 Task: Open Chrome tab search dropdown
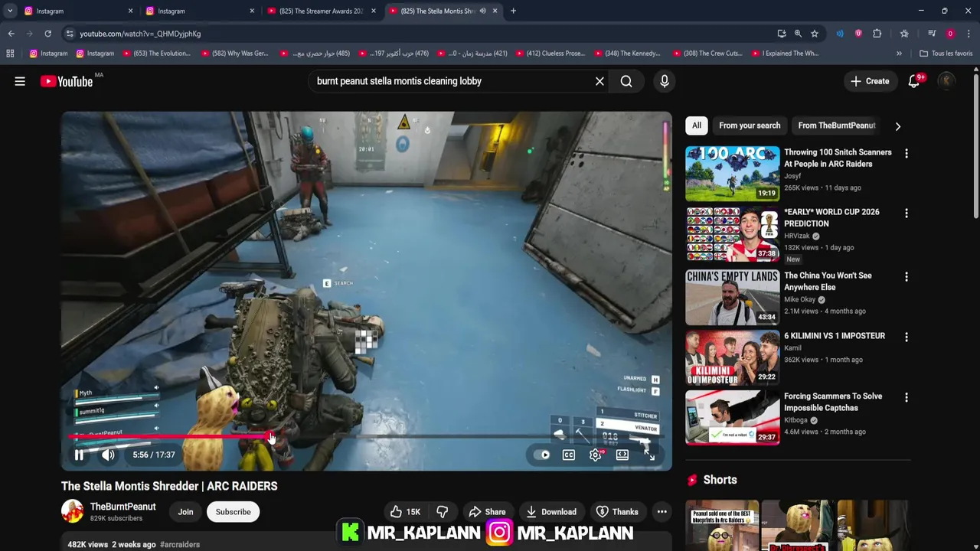9,11
